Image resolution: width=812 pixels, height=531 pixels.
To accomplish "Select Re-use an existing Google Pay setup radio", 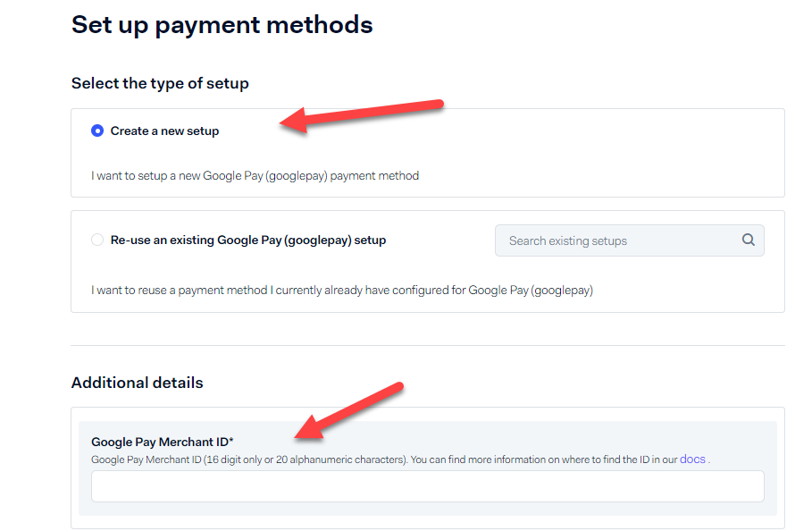I will (97, 240).
